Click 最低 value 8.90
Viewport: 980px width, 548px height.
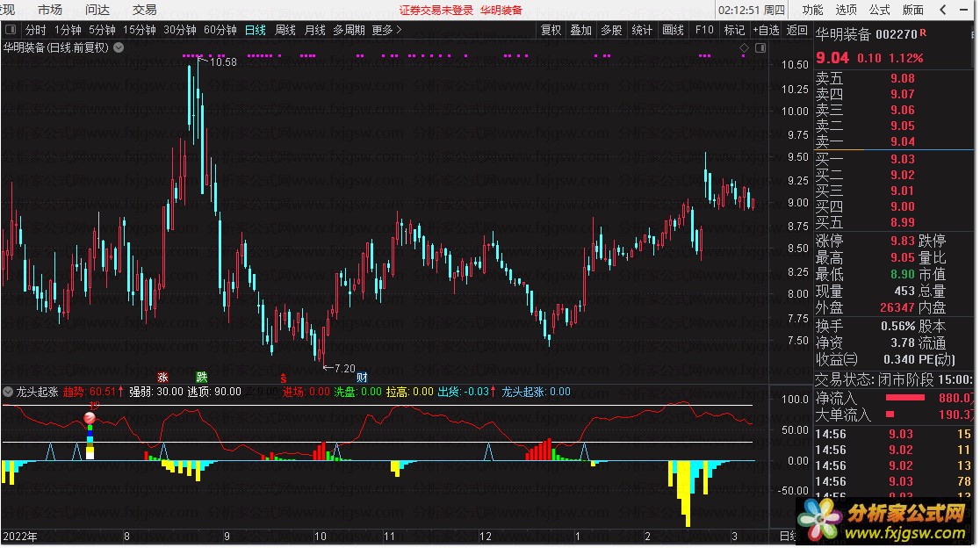903,274
